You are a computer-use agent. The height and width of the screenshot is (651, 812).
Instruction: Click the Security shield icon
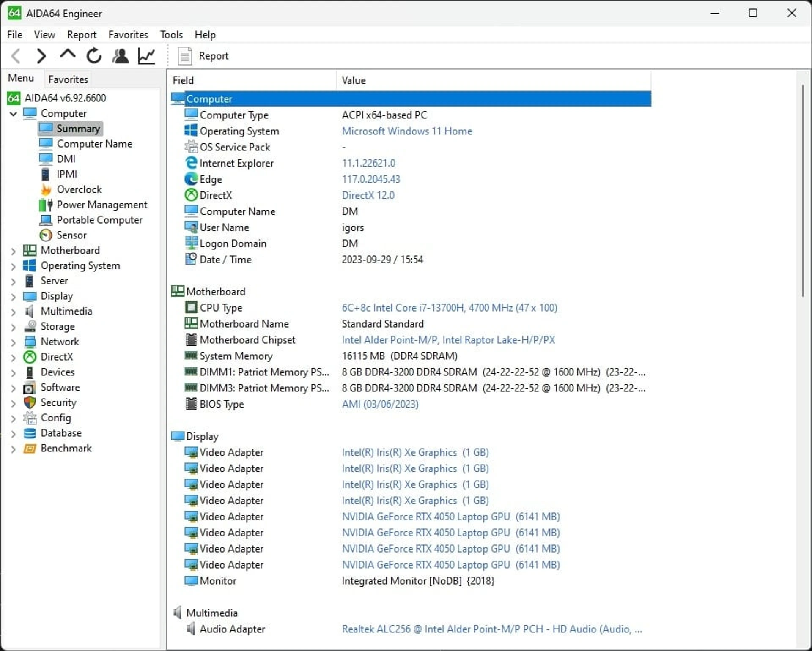click(x=30, y=403)
